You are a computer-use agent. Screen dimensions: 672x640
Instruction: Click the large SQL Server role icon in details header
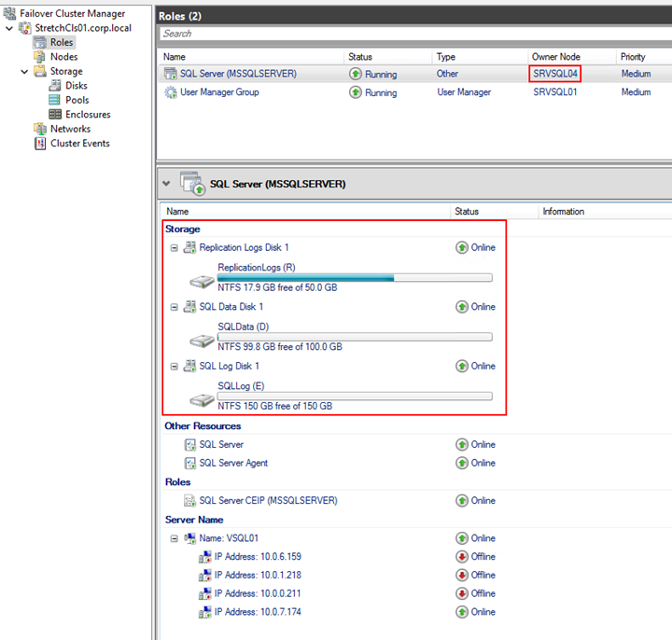click(x=192, y=184)
